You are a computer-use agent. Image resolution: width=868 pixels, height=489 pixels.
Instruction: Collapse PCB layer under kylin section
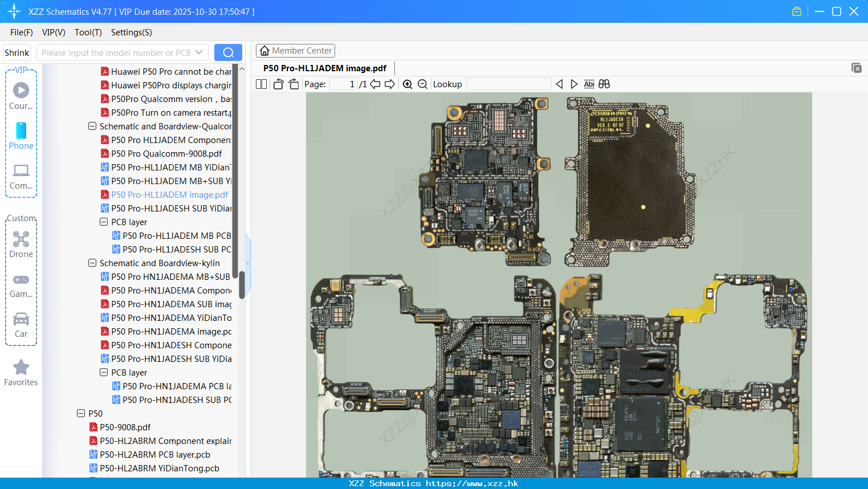(x=104, y=372)
